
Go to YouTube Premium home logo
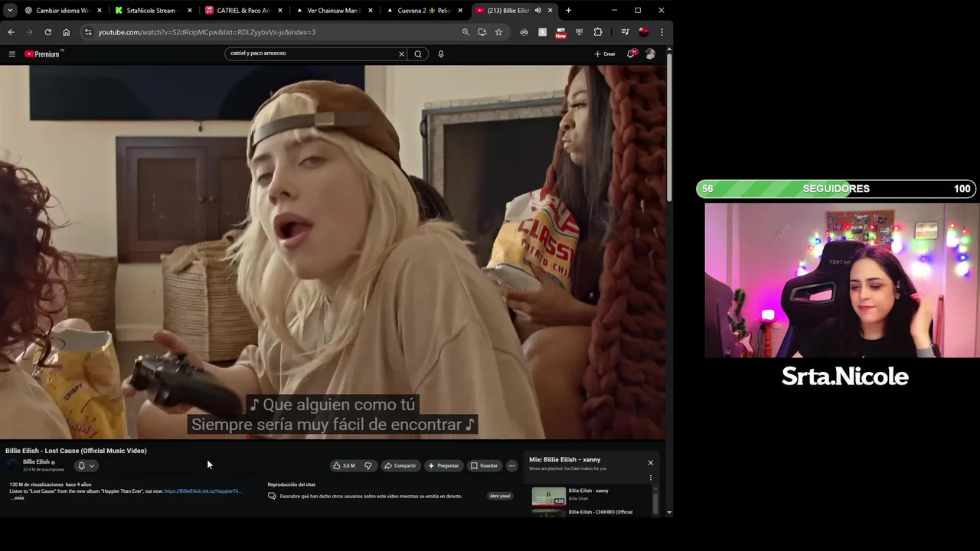pos(43,54)
